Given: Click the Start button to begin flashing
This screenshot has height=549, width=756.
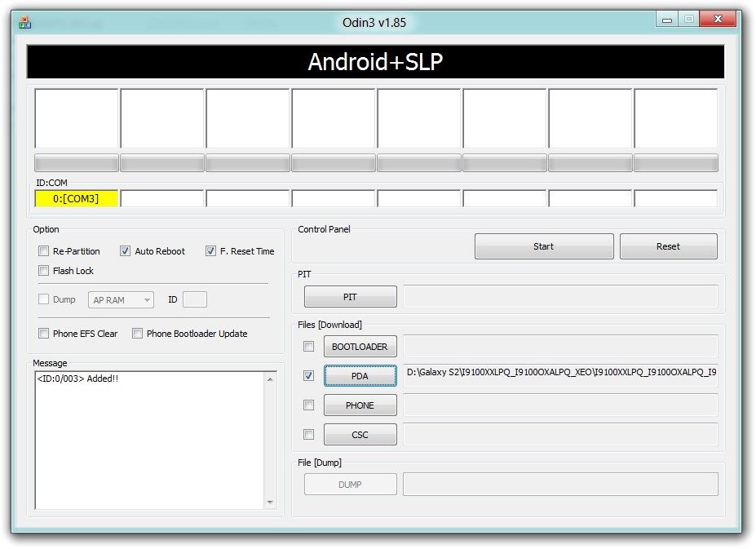Looking at the screenshot, I should click(542, 246).
